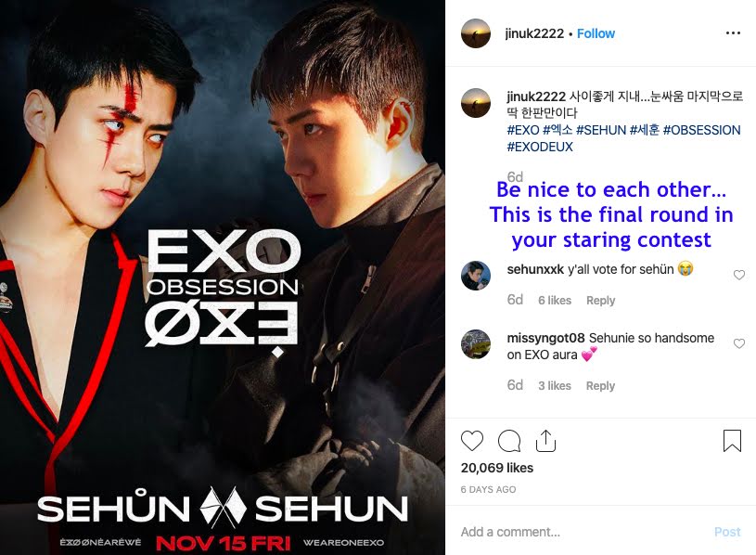Open sehunxxk commenter avatar
Screen dimensions: 756x555
(476, 276)
